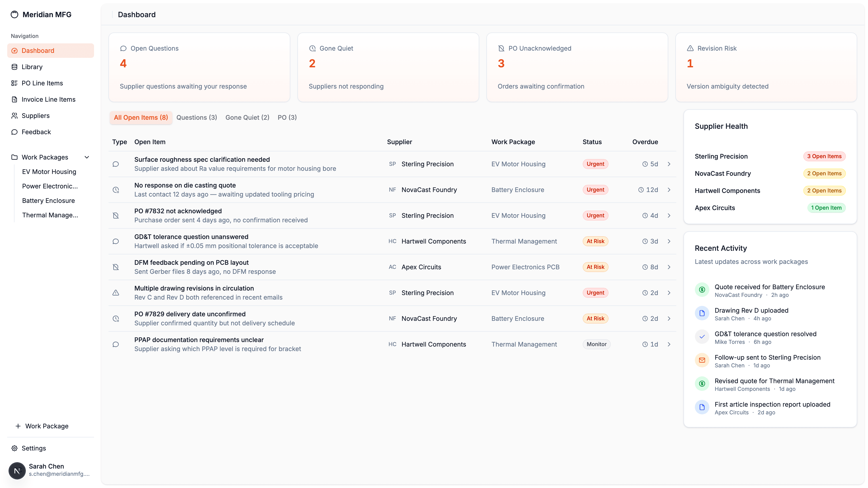Image resolution: width=868 pixels, height=488 pixels.
Task: Click the Settings gear icon
Action: pos(14,448)
